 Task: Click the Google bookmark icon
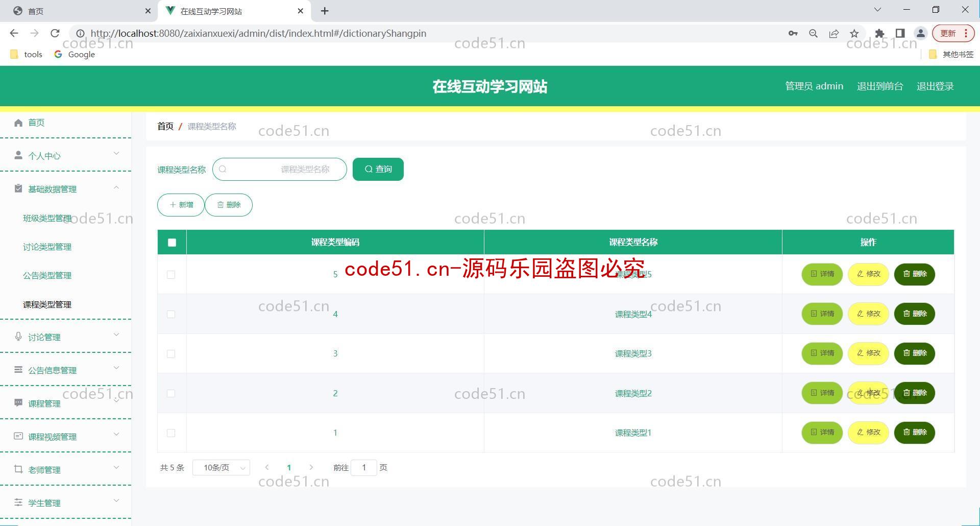[x=58, y=54]
